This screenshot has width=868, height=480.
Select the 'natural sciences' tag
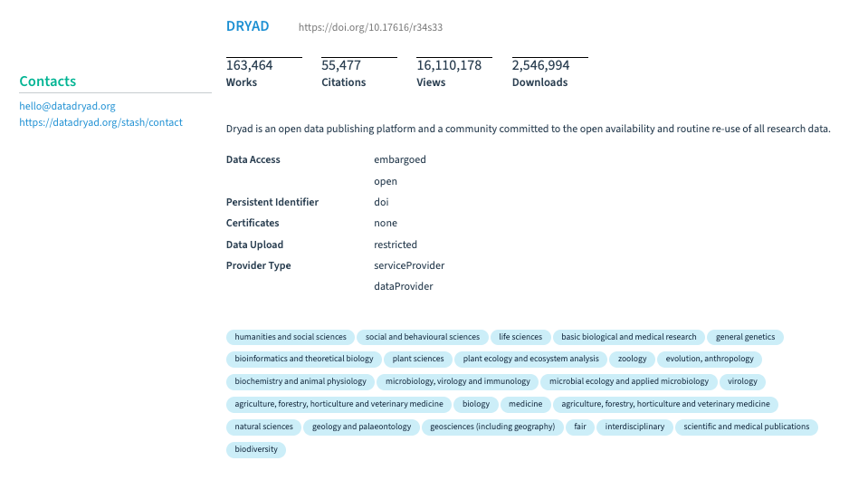coord(263,427)
